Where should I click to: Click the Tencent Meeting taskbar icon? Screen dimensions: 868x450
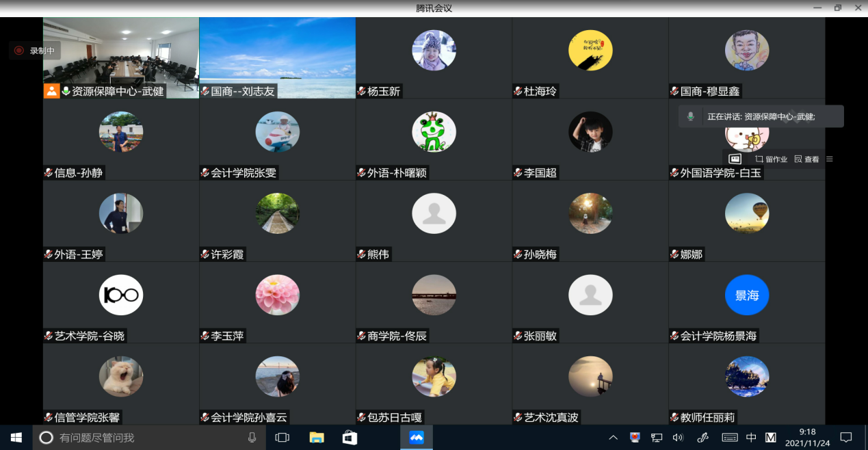[417, 438]
